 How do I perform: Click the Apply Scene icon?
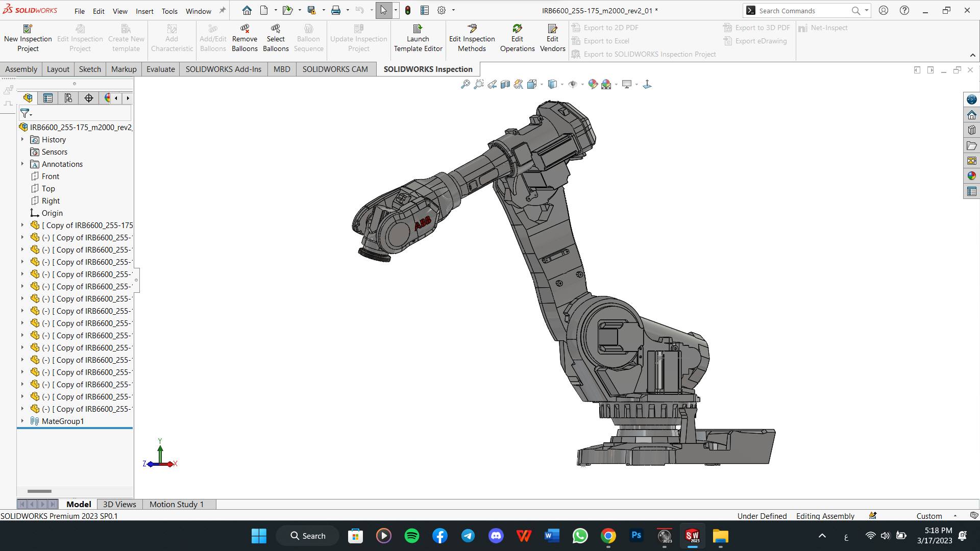point(606,84)
